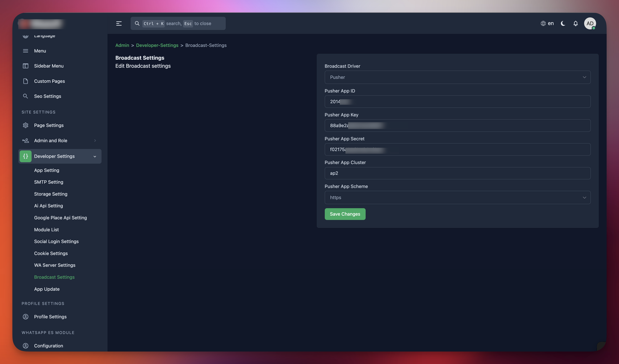Click the Page Settings gear icon
The width and height of the screenshot is (619, 364).
26,125
